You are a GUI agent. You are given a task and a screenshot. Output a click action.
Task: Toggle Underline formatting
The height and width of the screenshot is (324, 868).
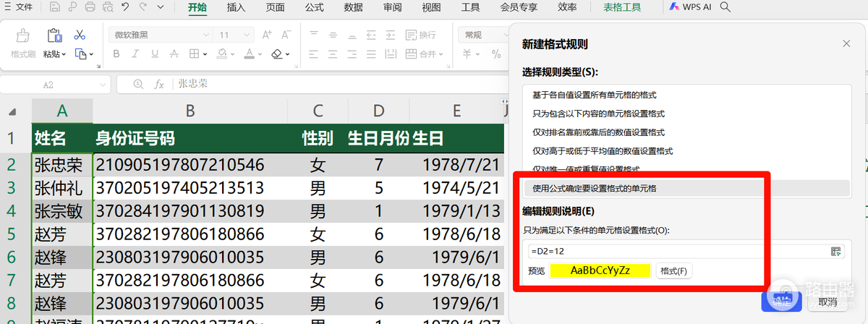point(156,54)
